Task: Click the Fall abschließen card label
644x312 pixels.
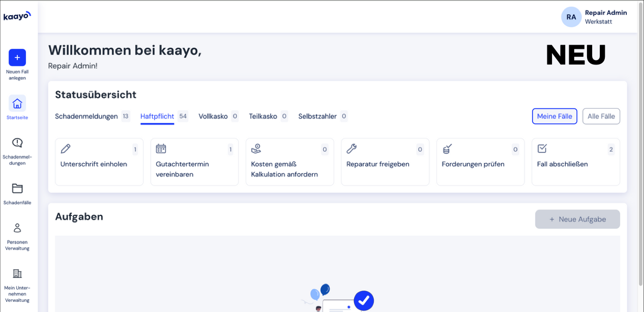Action: point(562,164)
